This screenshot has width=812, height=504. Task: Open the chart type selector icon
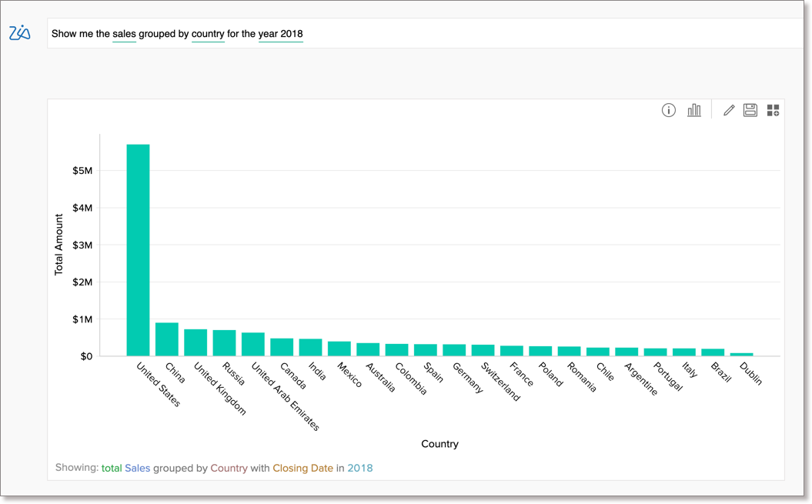[x=693, y=110]
